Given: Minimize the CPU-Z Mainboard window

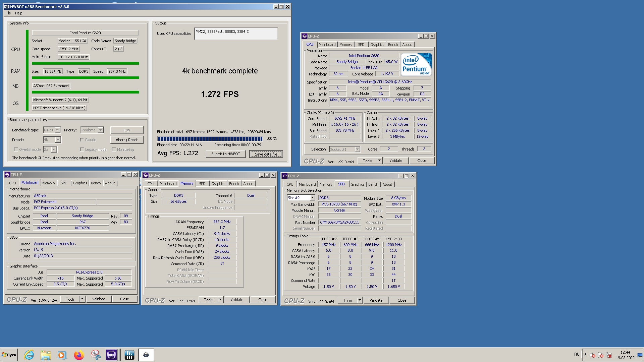Looking at the screenshot, I should point(123,175).
